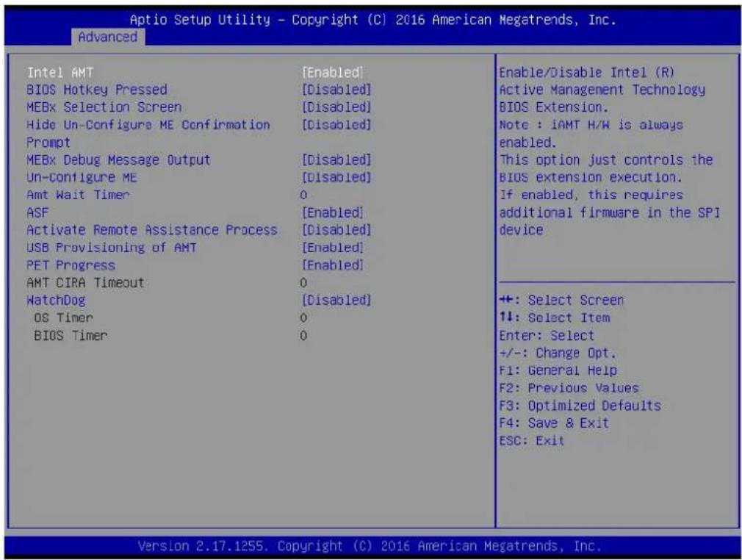Edit OS Timer value 0

(x=303, y=318)
